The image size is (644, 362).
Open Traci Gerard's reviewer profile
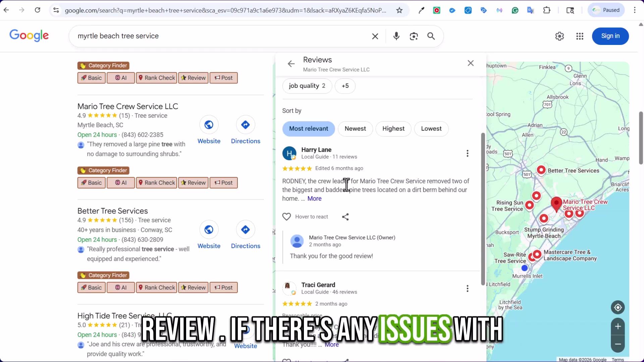[318, 285]
